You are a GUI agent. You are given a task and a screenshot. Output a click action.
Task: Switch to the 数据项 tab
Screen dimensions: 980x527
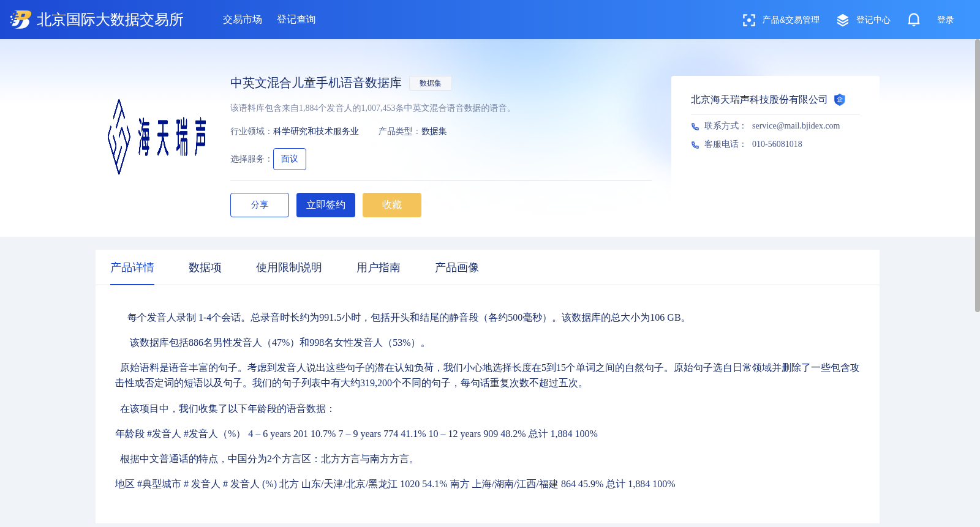click(205, 267)
